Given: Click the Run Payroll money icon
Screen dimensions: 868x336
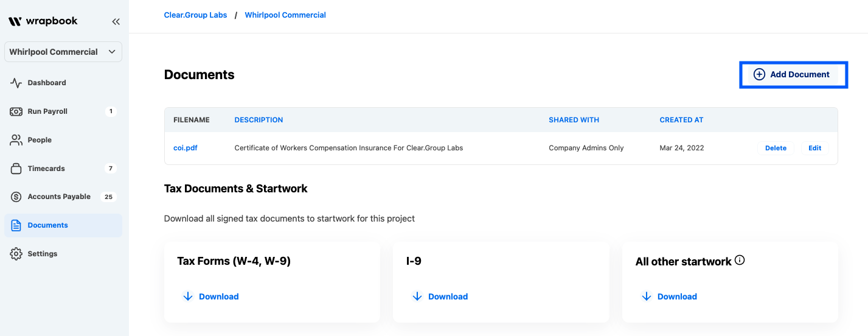Looking at the screenshot, I should [16, 111].
